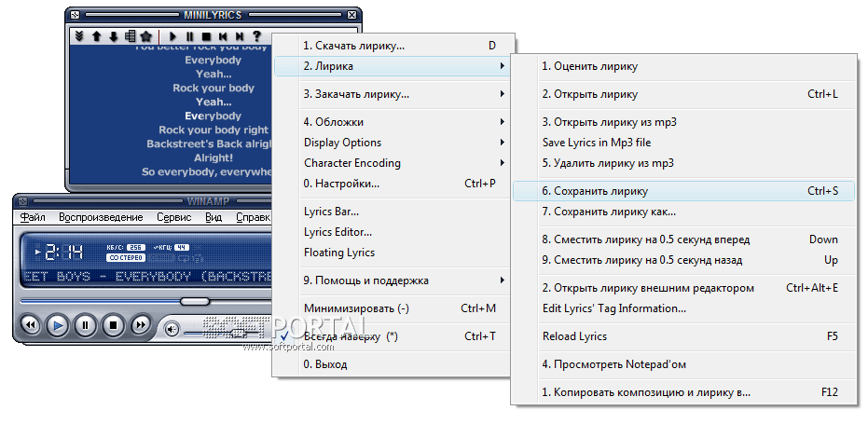The image size is (868, 424).
Task: Select 1. Оценить лирику in submenu
Action: point(683,66)
